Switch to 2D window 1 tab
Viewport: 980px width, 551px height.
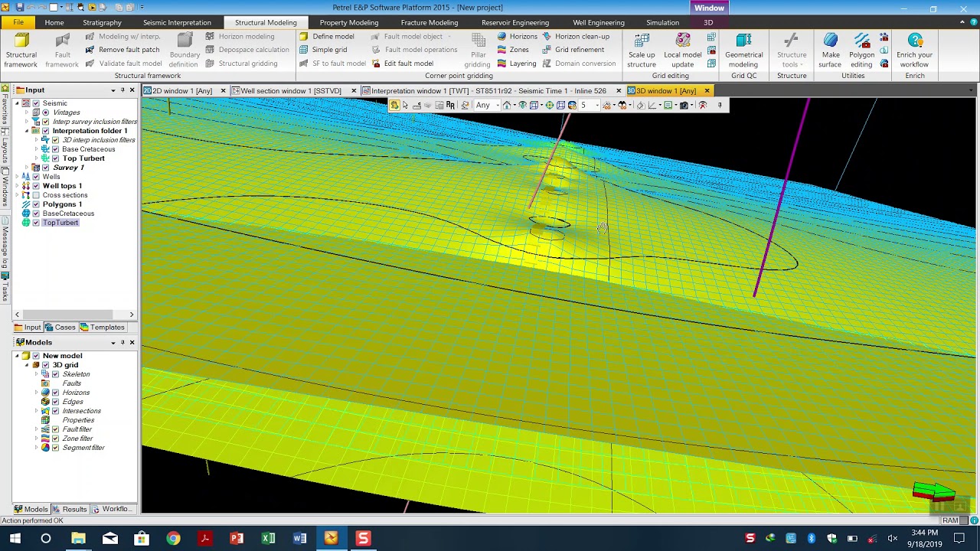[181, 90]
